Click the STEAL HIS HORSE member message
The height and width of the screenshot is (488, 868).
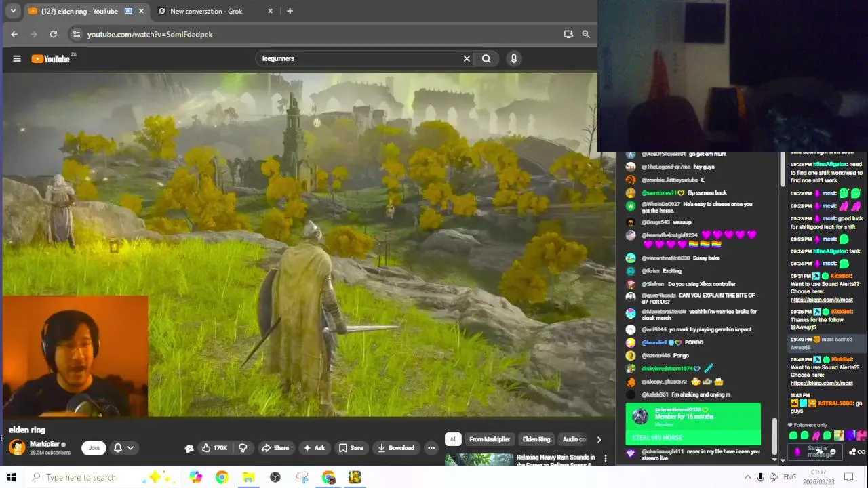pos(692,437)
